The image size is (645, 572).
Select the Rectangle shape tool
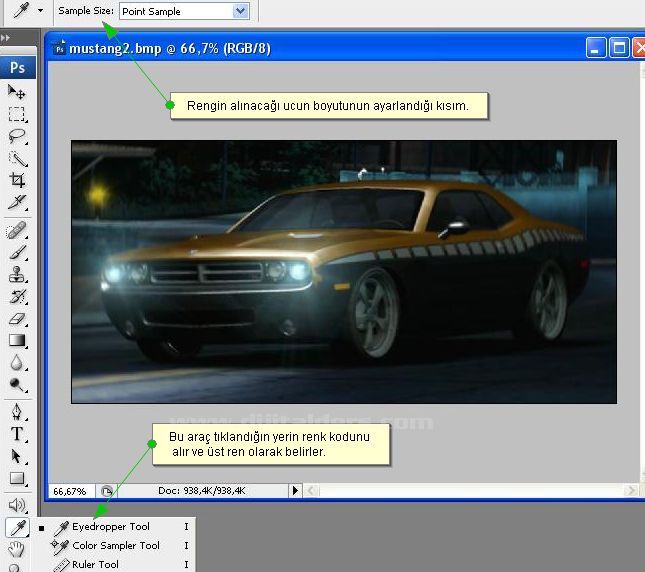click(17, 478)
